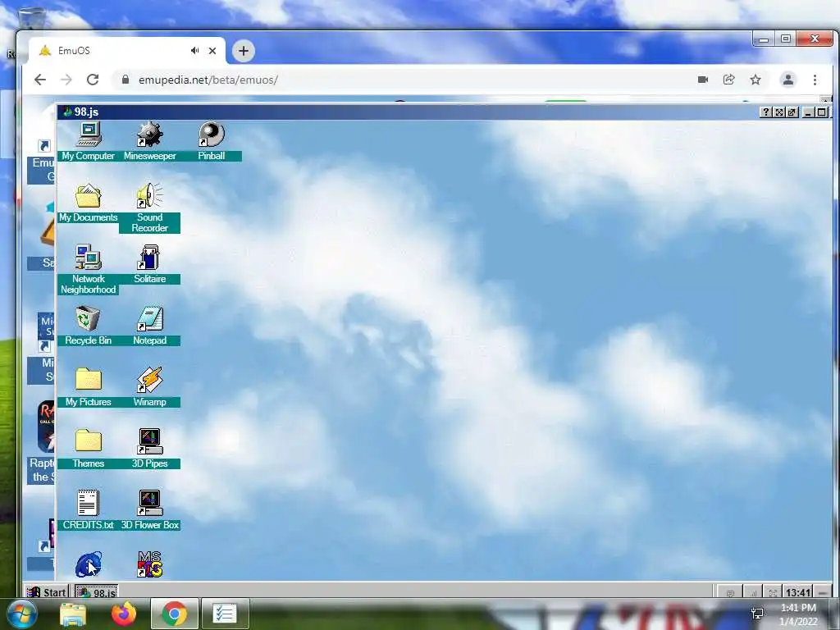The width and height of the screenshot is (840, 630).
Task: Launch the 3D Flower Box shortcut
Action: 149,510
